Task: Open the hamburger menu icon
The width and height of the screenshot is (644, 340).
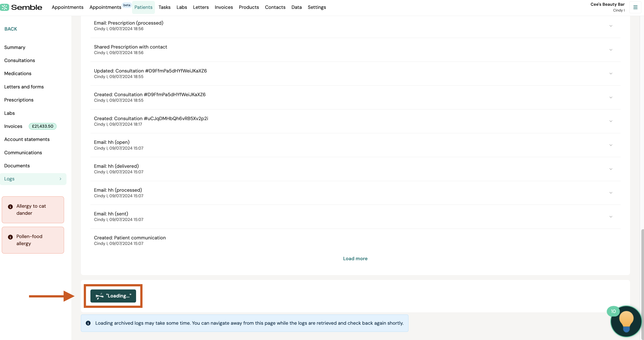Action: tap(635, 7)
